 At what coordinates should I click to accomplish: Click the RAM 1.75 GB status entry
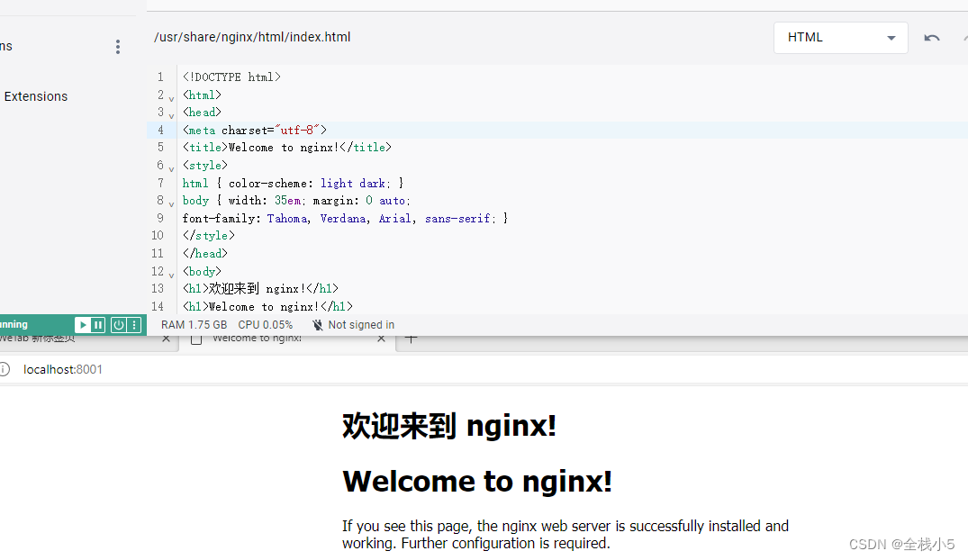194,325
